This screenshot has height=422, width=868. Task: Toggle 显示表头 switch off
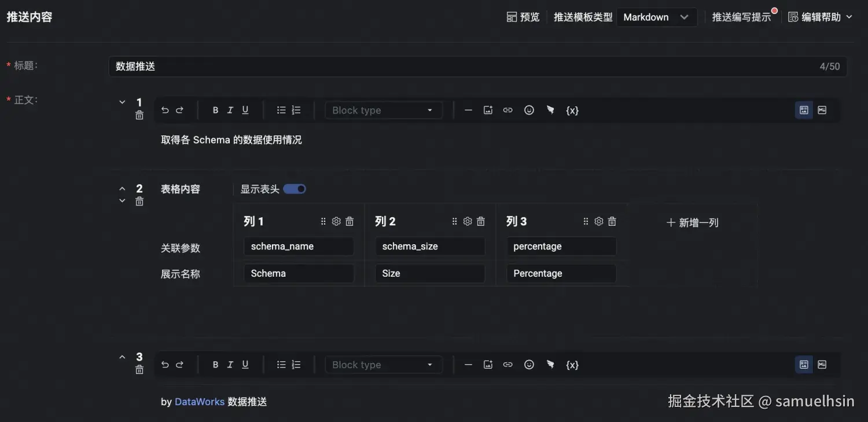click(x=295, y=189)
